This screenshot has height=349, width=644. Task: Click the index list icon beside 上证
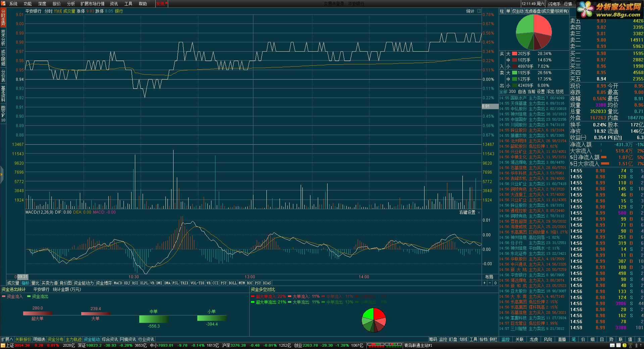pyautogui.click(x=3, y=345)
